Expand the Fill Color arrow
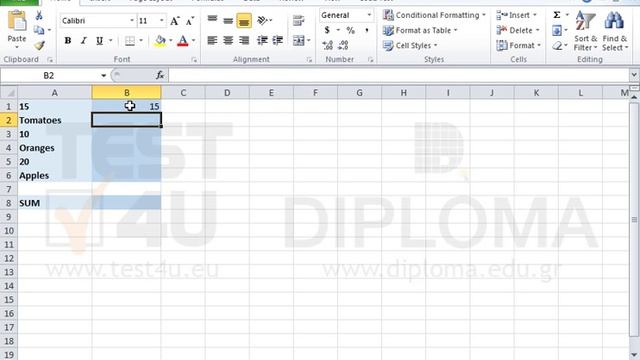 (171, 40)
